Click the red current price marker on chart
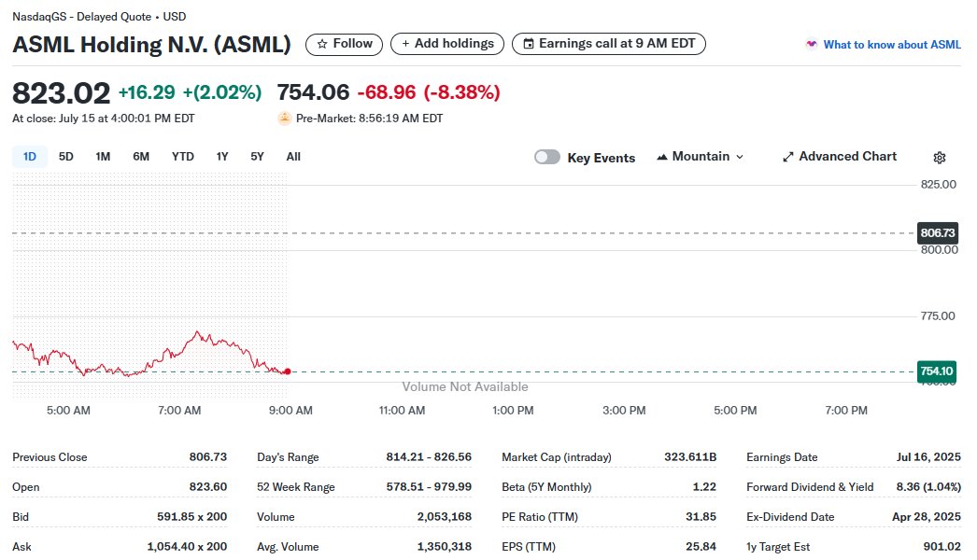The width and height of the screenshot is (977, 560). click(x=288, y=371)
